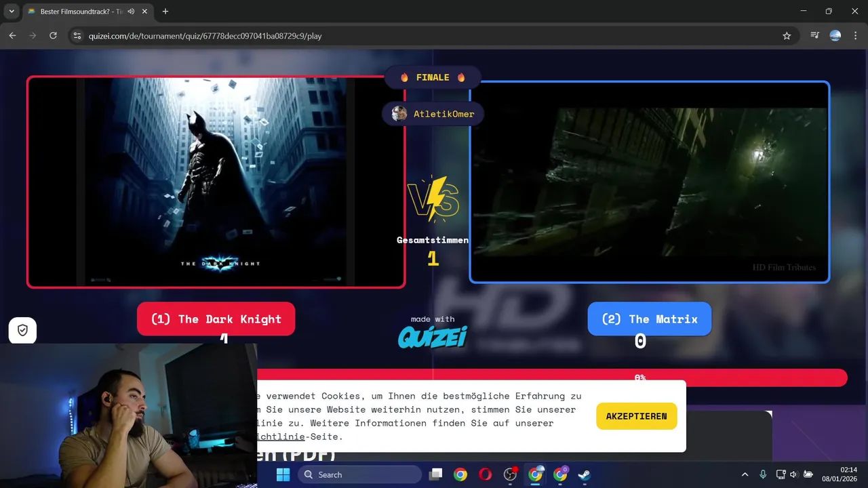Open The Matrix video thumbnail
Screen dimensions: 868x488
(650, 182)
